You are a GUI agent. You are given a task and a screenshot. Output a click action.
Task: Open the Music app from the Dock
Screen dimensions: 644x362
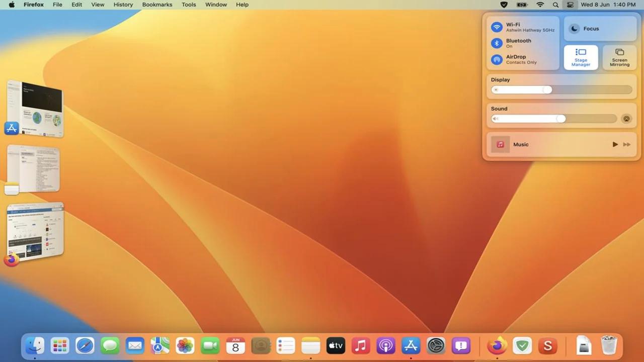pyautogui.click(x=360, y=345)
